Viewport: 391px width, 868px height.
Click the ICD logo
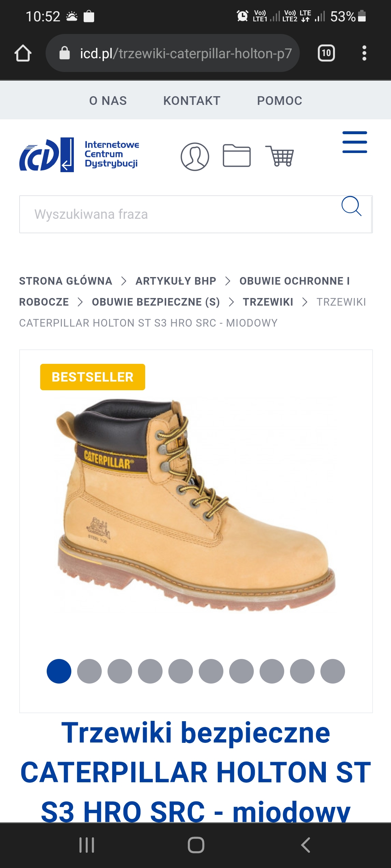pos(79,154)
